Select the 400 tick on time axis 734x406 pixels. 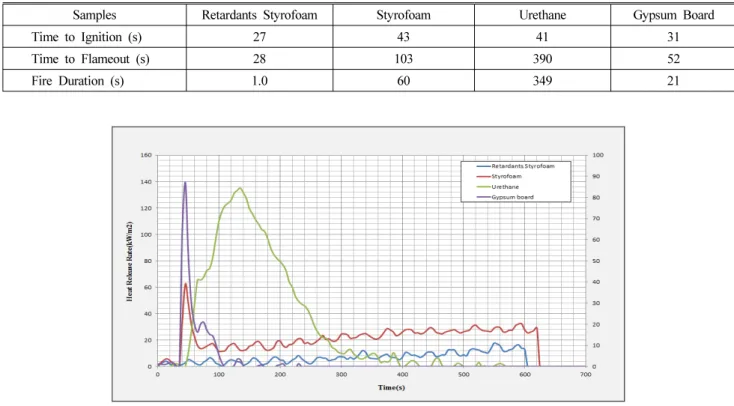point(402,375)
